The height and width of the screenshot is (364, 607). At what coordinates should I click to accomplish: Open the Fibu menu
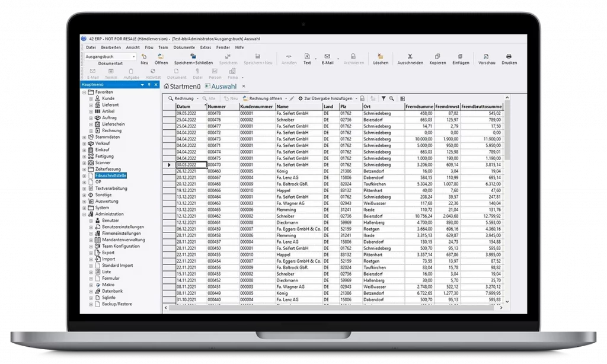tap(149, 47)
